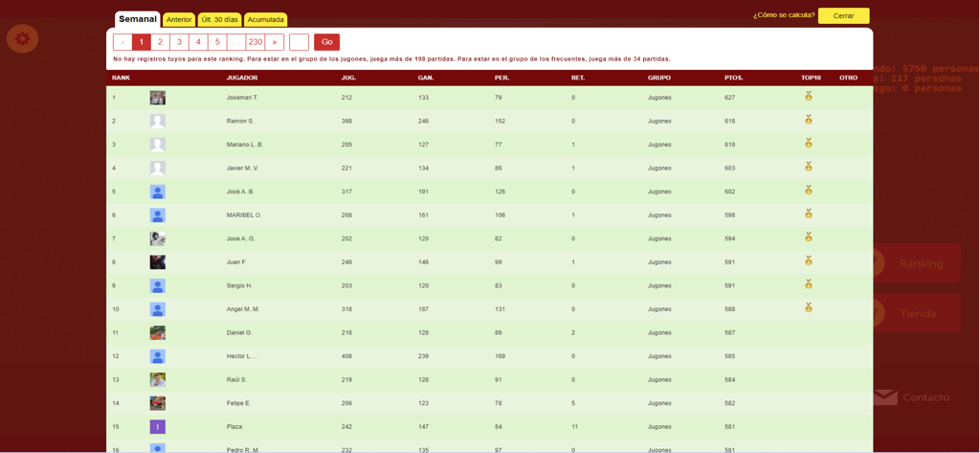
Task: Open Jose A..G.'s avatar photo
Action: pos(158,238)
